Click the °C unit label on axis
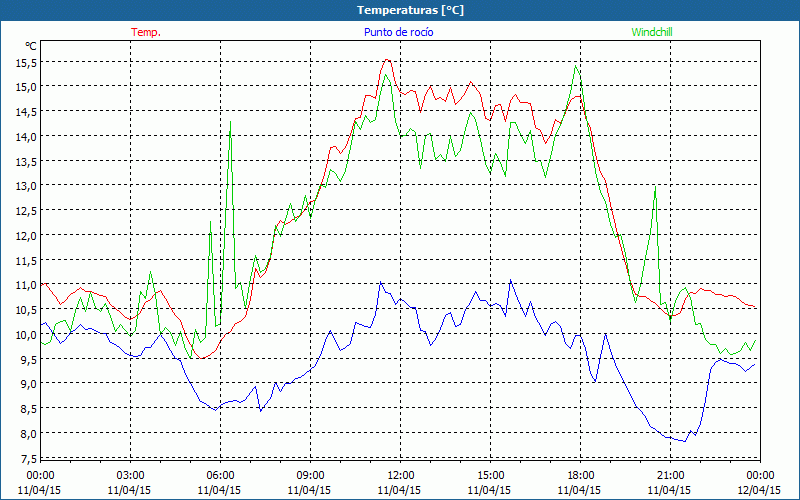 tap(31, 46)
